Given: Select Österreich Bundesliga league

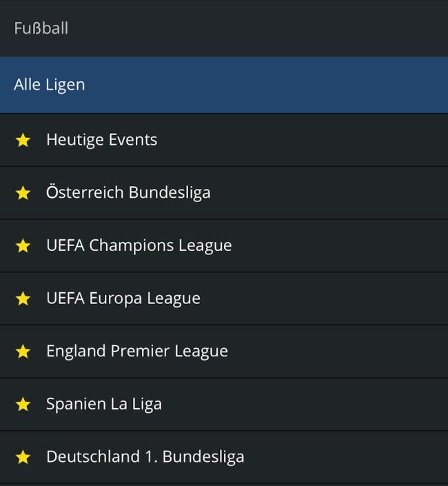Looking at the screenshot, I should point(128,192).
